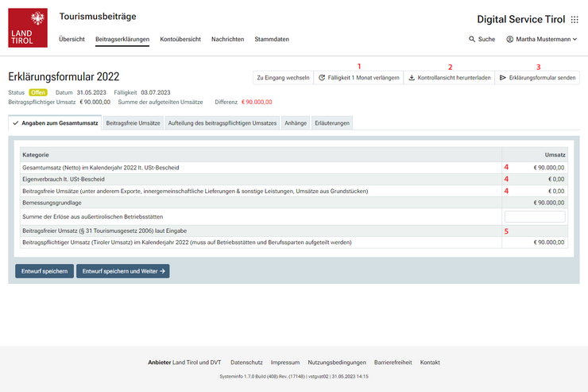Click the außertirolische Betriebsstätten input field
The height and width of the screenshot is (392, 588).
click(534, 217)
